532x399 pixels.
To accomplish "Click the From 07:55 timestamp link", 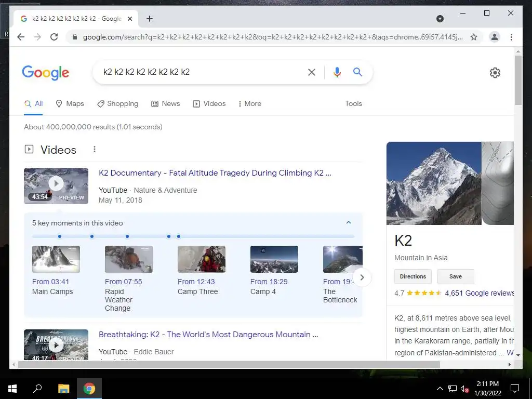I will click(x=124, y=282).
